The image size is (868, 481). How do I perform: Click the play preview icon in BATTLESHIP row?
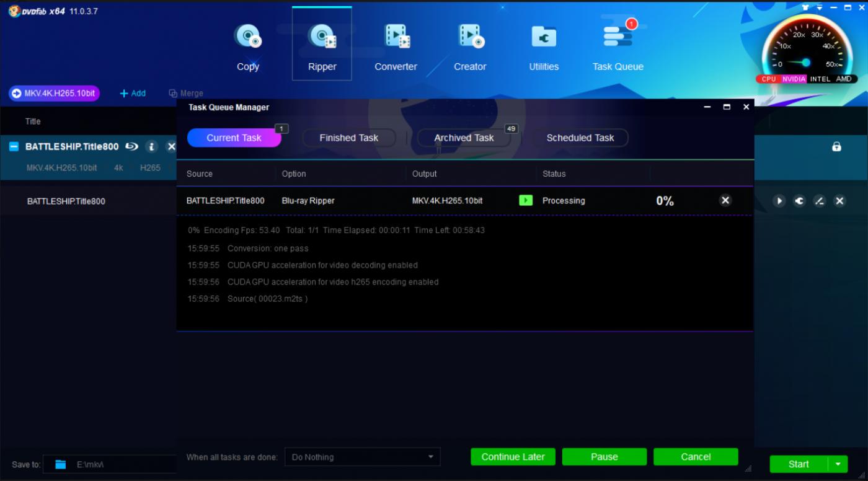point(779,201)
